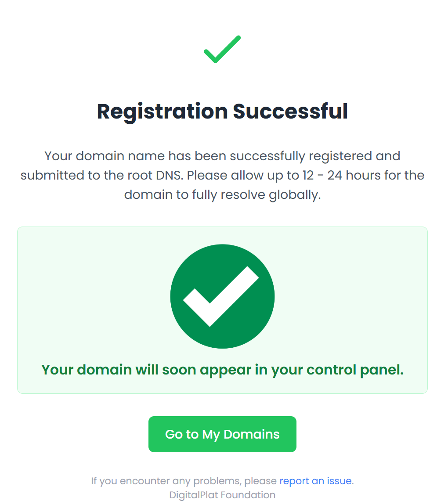448x504 pixels.
Task: Click the Registration Successful heading
Action: [222, 112]
